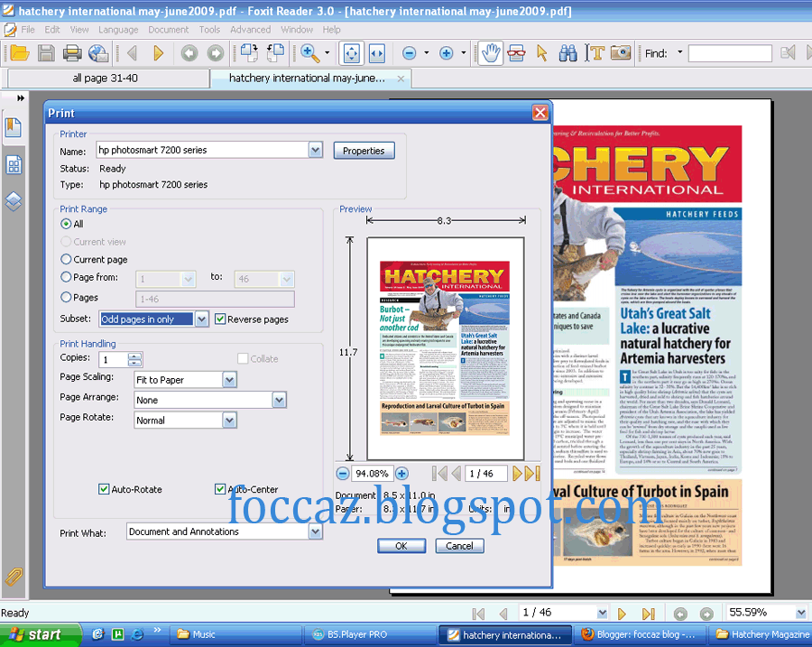Viewport: 812px width, 647px height.
Task: Go to next page yellow arrow in toolbar
Action: click(x=159, y=53)
